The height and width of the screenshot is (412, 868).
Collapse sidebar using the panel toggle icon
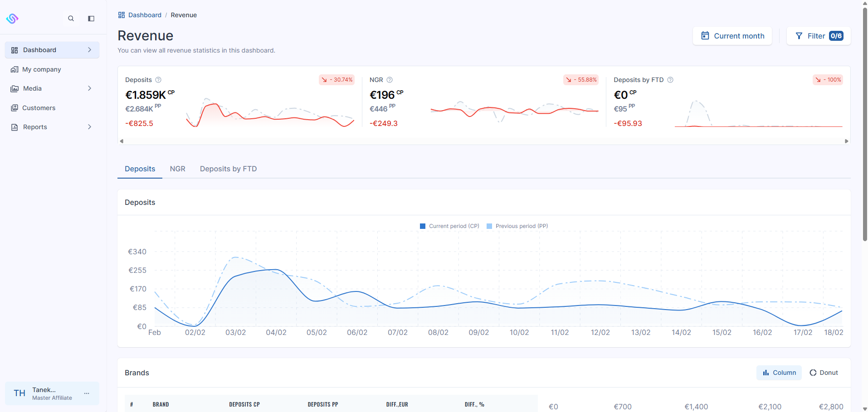tap(91, 19)
